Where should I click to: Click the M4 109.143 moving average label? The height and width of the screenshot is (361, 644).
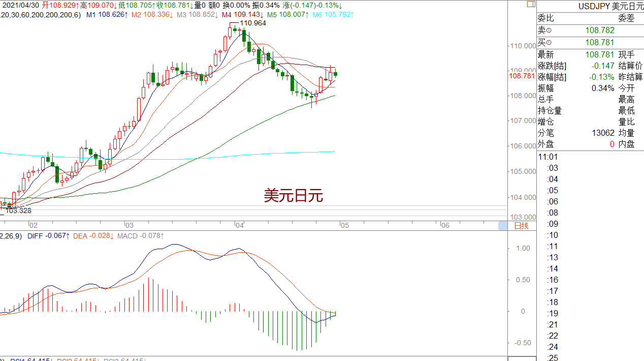(243, 15)
